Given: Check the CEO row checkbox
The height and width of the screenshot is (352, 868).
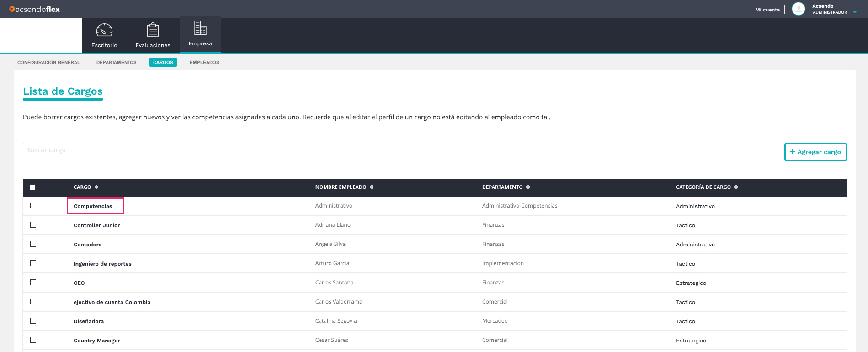Looking at the screenshot, I should (33, 283).
